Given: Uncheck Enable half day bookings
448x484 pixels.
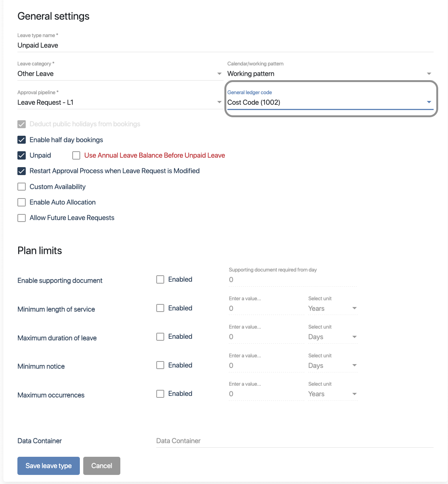Looking at the screenshot, I should pos(22,140).
